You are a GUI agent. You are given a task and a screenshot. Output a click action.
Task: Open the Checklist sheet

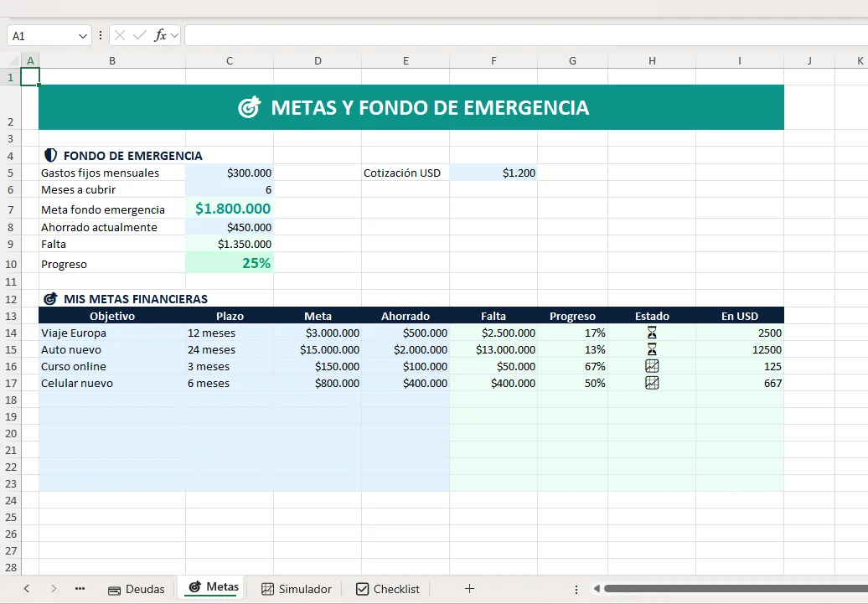[388, 589]
